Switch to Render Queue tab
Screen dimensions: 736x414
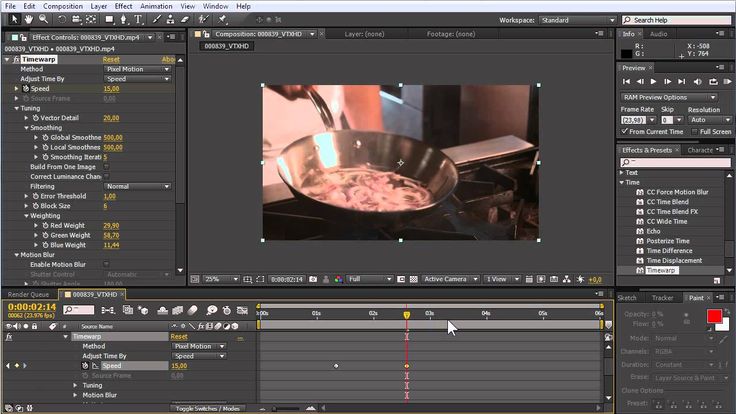coord(28,295)
